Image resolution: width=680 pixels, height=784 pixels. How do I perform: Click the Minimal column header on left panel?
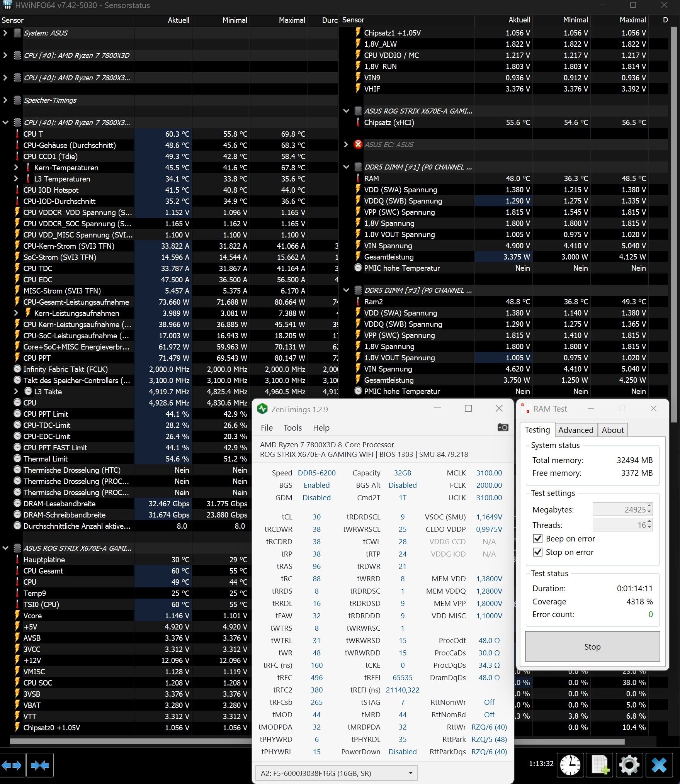coord(221,20)
